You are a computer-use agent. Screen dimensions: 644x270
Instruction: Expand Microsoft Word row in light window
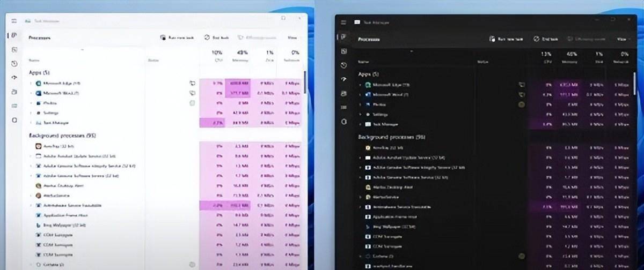point(31,93)
